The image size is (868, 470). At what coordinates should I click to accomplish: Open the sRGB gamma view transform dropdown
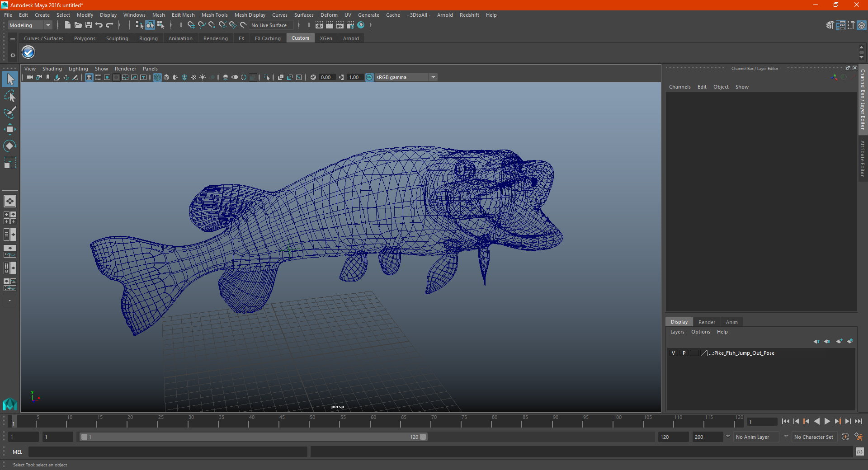click(x=406, y=77)
